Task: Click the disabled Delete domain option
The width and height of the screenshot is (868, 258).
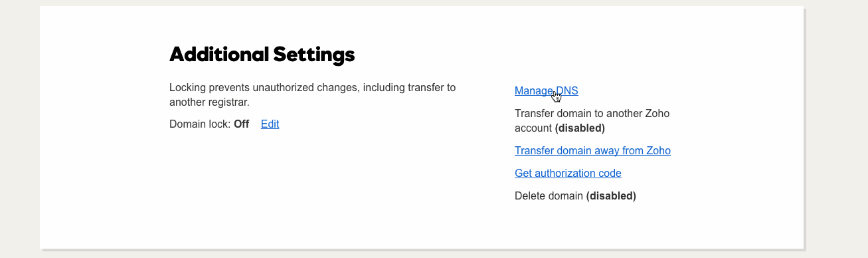Action: pyautogui.click(x=575, y=195)
